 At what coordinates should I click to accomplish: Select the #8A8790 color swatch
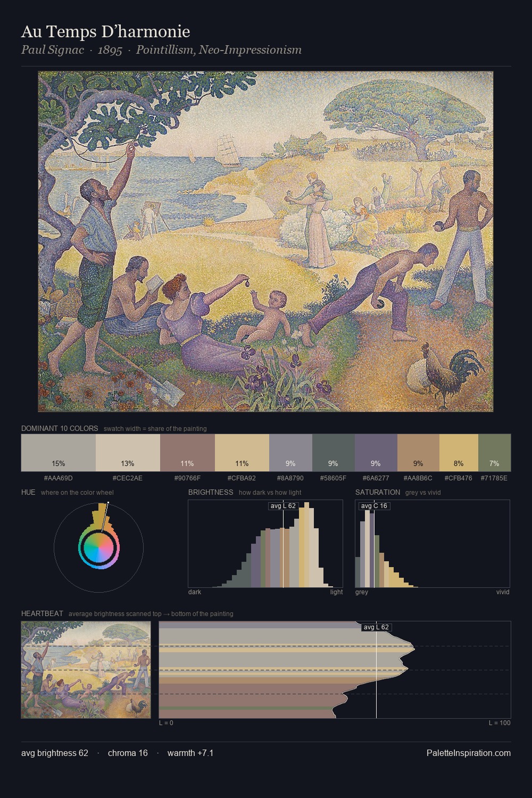click(290, 453)
